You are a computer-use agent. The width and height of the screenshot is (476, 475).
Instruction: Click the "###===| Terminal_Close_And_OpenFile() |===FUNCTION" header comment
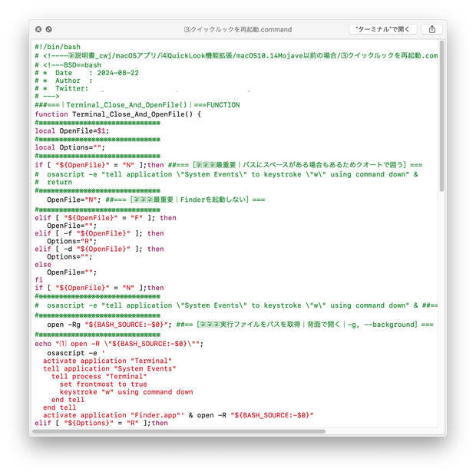click(x=137, y=105)
